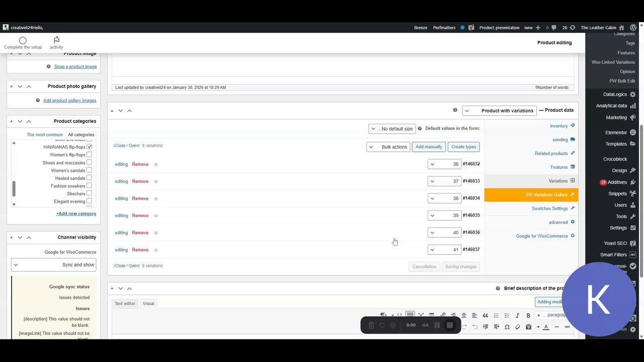This screenshot has height=362, width=644.
Task: Click the plus icon beside 'new'
Action: point(538,28)
